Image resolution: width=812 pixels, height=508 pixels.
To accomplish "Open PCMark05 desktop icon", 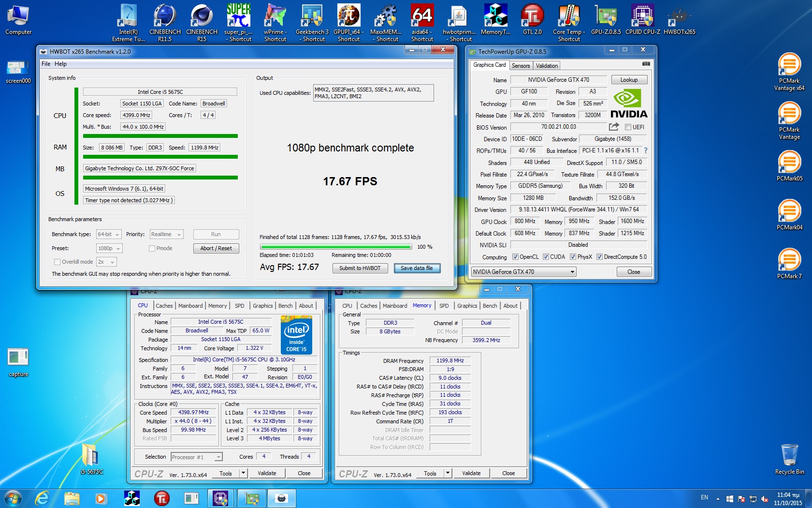I will click(789, 165).
